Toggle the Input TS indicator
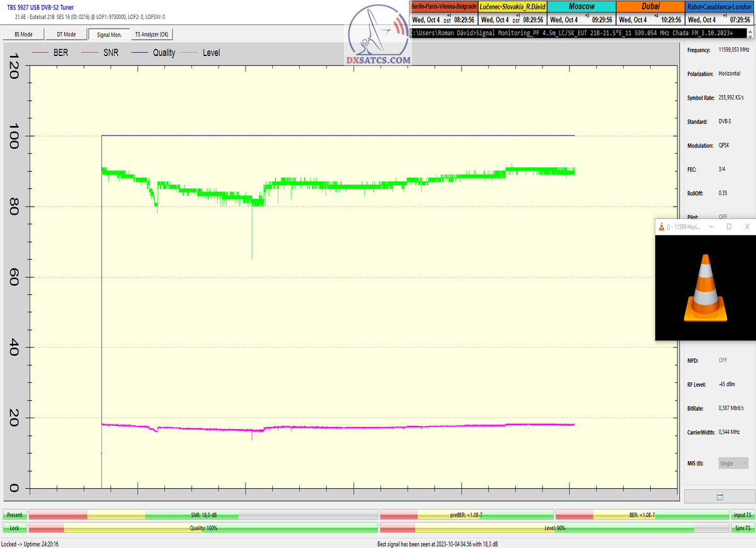Image resolution: width=756 pixels, height=548 pixels. 742,515
